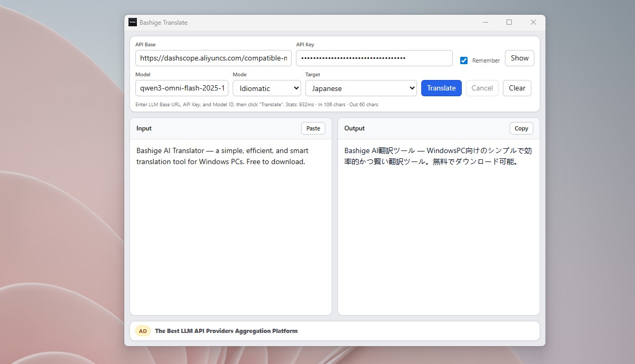Focus the API Key password field

[374, 58]
